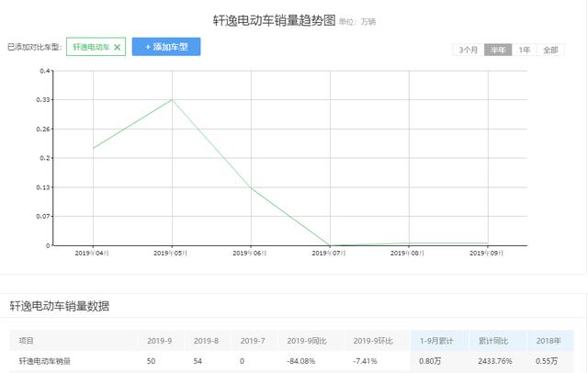588x373 pixels.
Task: Click the 2019-9 column header
Action: click(159, 341)
